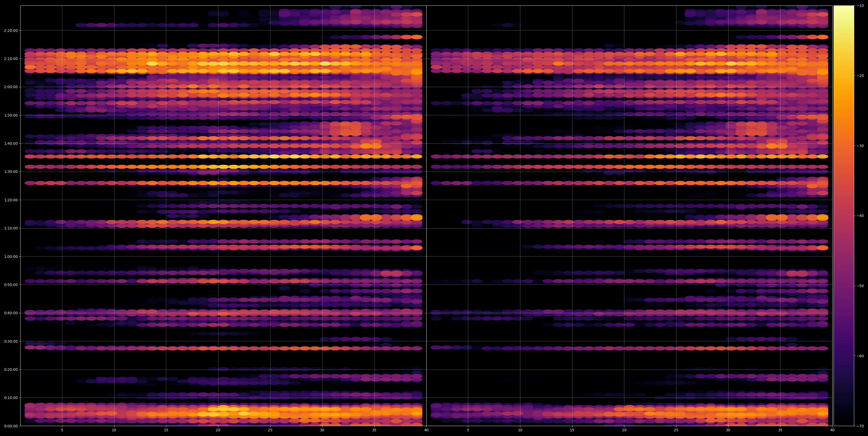
Task: Click the 0:10:00 y-axis tick label
Action: pyautogui.click(x=11, y=398)
